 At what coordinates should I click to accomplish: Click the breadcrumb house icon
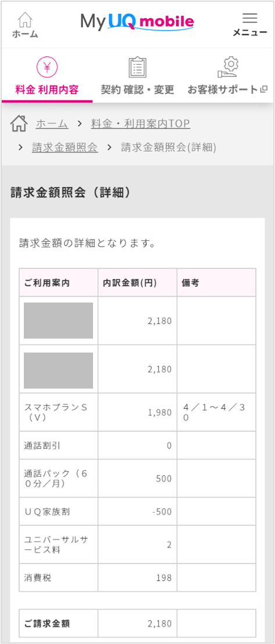[19, 123]
